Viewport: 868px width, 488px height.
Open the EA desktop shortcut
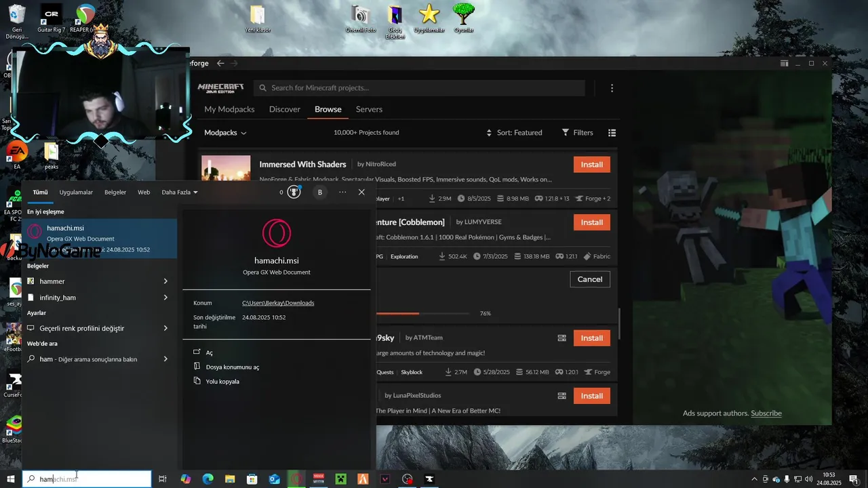point(17,155)
